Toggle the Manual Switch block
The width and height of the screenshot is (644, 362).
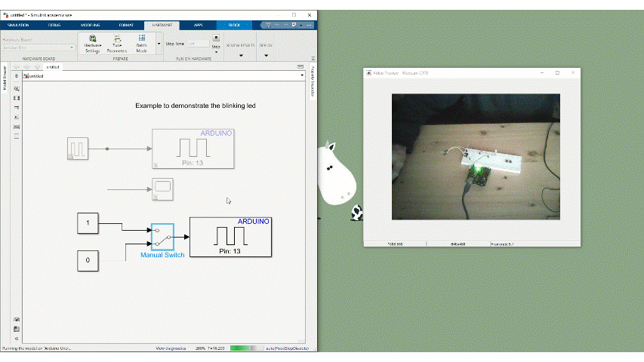click(162, 237)
